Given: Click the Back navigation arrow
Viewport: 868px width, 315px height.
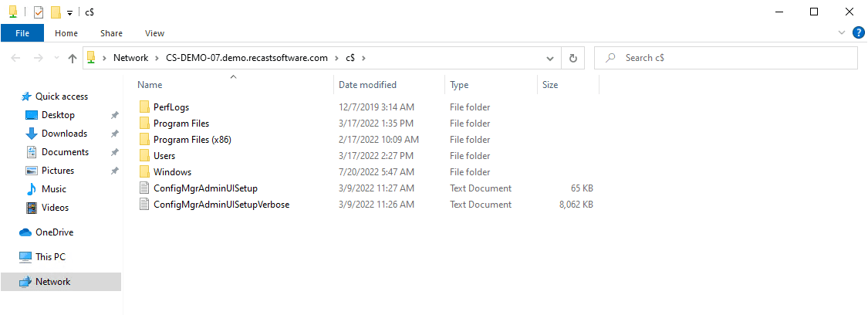Looking at the screenshot, I should [x=15, y=58].
